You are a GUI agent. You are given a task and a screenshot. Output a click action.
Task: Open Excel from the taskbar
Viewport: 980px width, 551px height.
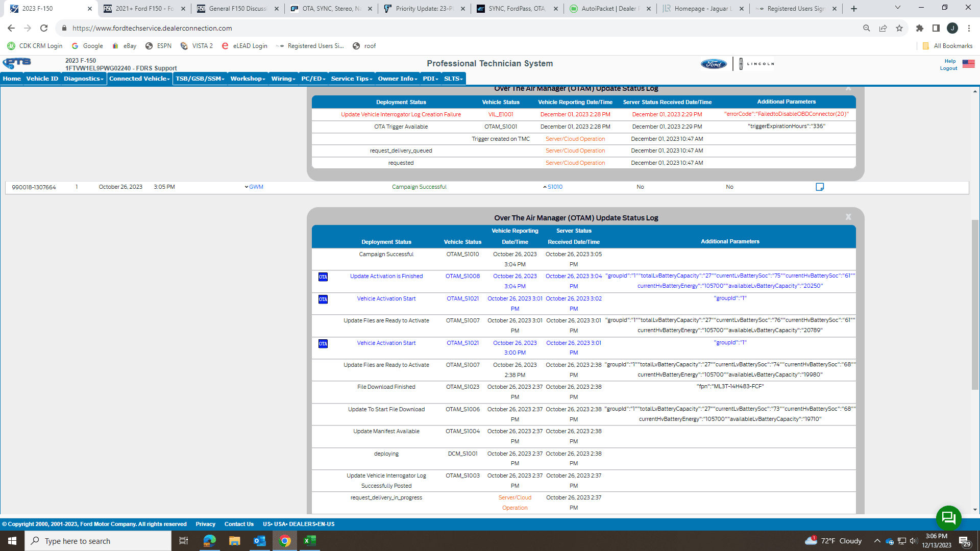pyautogui.click(x=310, y=541)
